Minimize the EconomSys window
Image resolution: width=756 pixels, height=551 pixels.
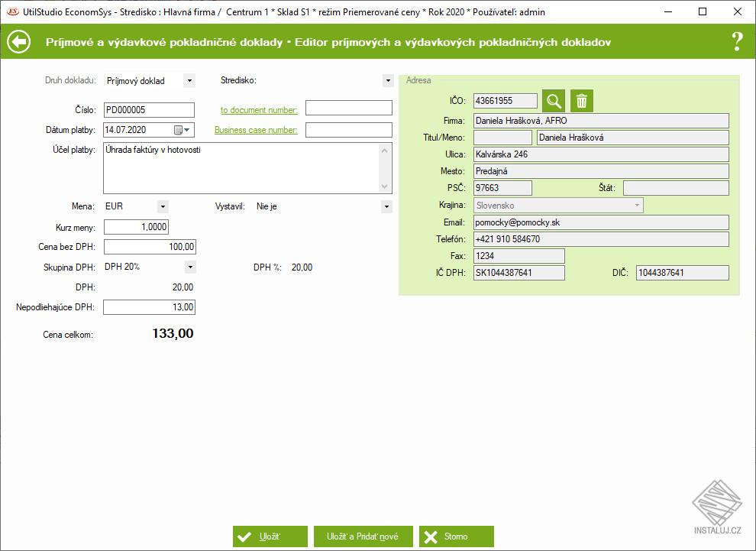pyautogui.click(x=668, y=11)
